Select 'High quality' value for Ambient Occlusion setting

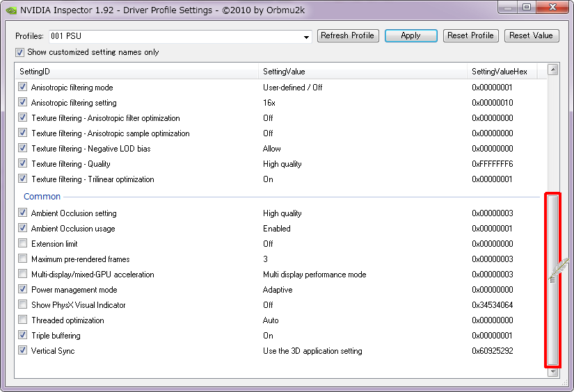coord(282,213)
